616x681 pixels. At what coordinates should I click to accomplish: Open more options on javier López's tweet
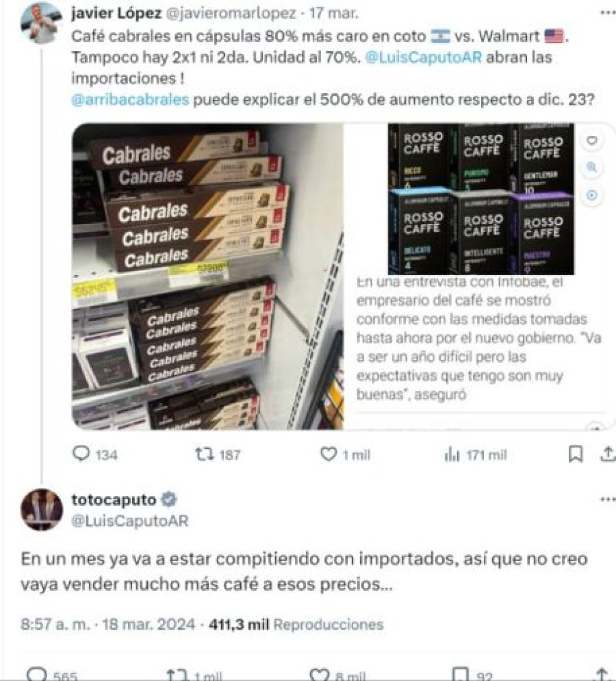click(x=608, y=13)
